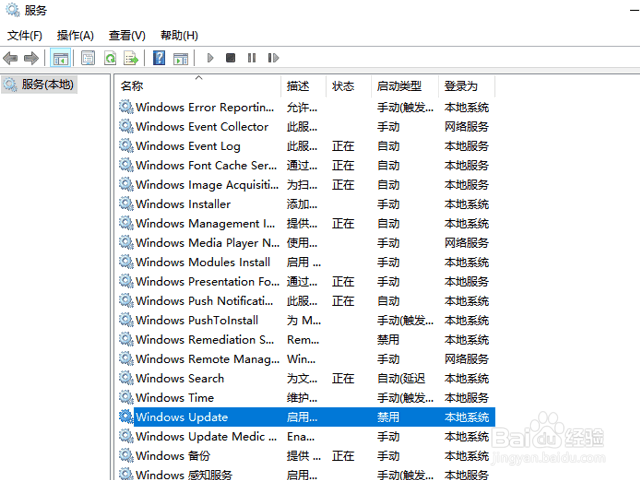Click gear icon of Windows Time row
Screen dimensions: 640x480
(x=126, y=398)
